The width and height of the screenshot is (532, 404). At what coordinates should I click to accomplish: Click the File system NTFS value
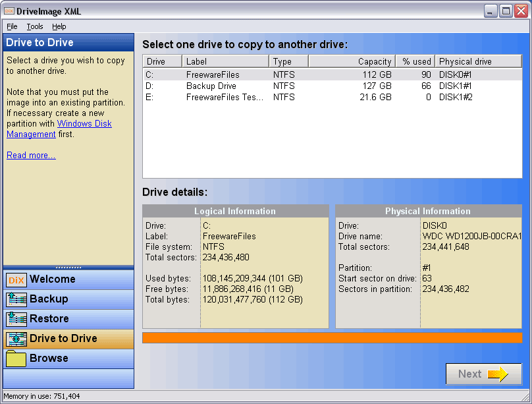click(213, 246)
